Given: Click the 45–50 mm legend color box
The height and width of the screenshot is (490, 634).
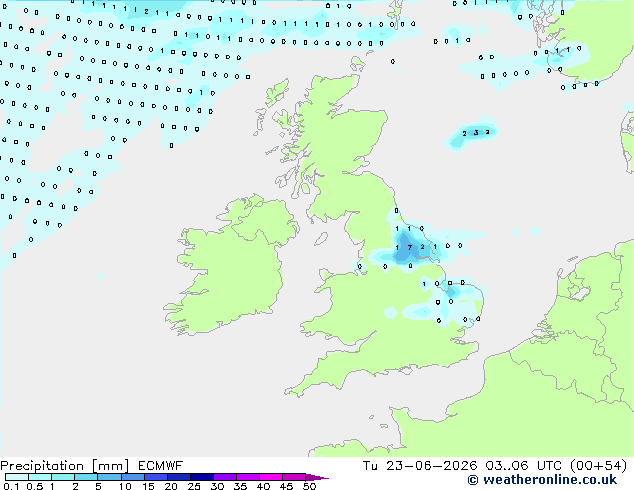Looking at the screenshot, I should tap(294, 477).
